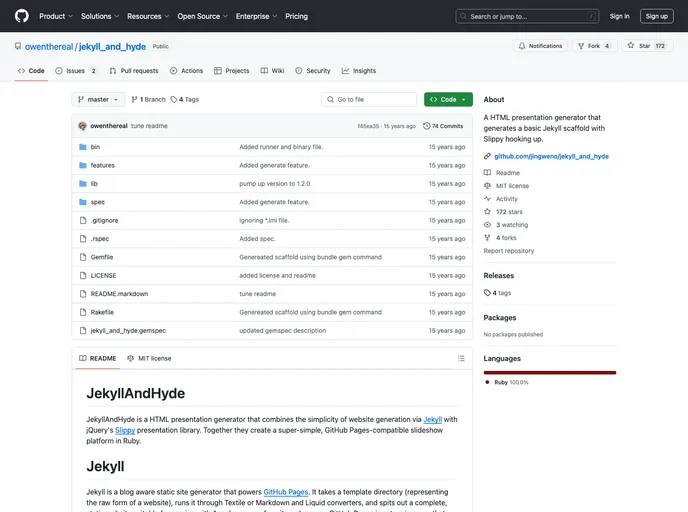Open the GitHub logo homepage
This screenshot has width=688, height=512.
tap(22, 16)
